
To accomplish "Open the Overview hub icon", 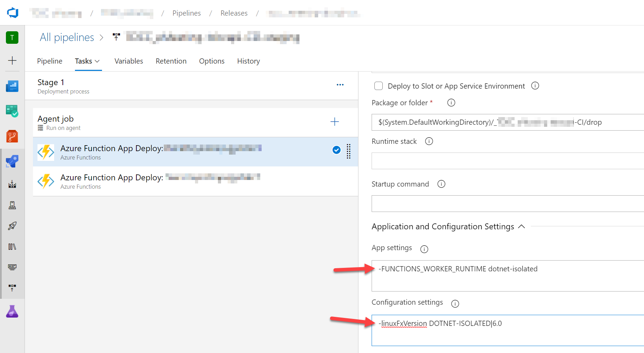I will (12, 86).
